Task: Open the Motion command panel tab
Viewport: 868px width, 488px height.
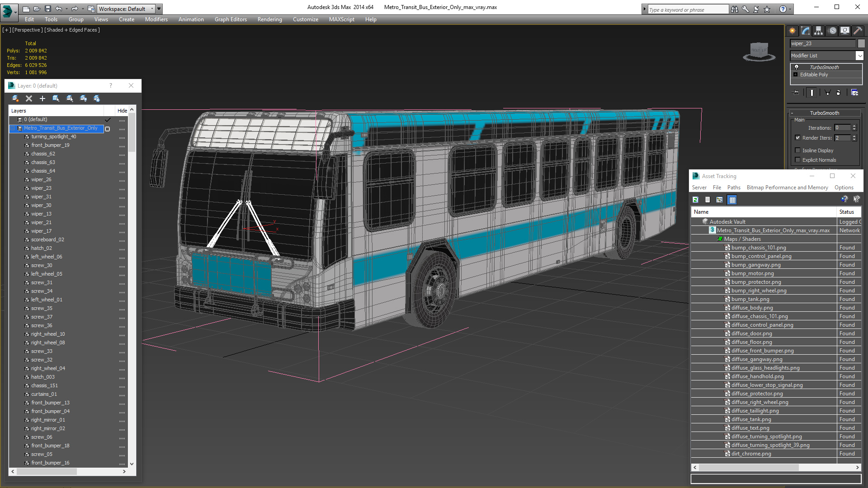Action: tap(832, 31)
